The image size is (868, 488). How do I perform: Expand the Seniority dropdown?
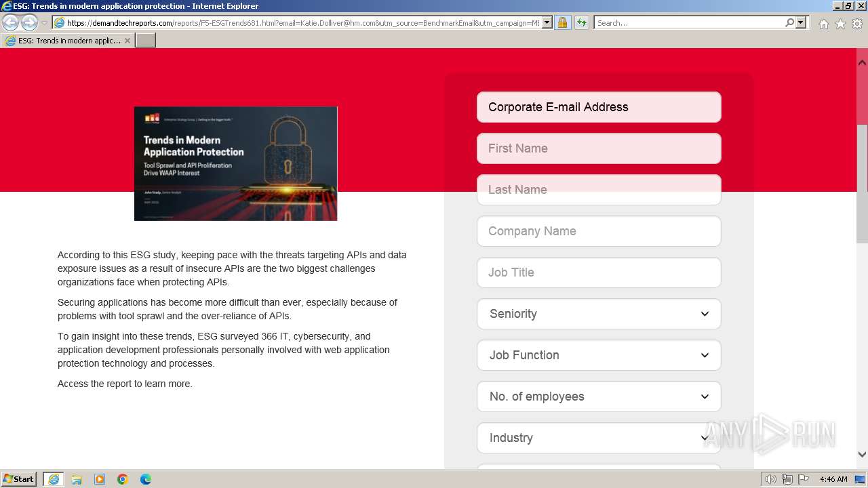click(599, 314)
